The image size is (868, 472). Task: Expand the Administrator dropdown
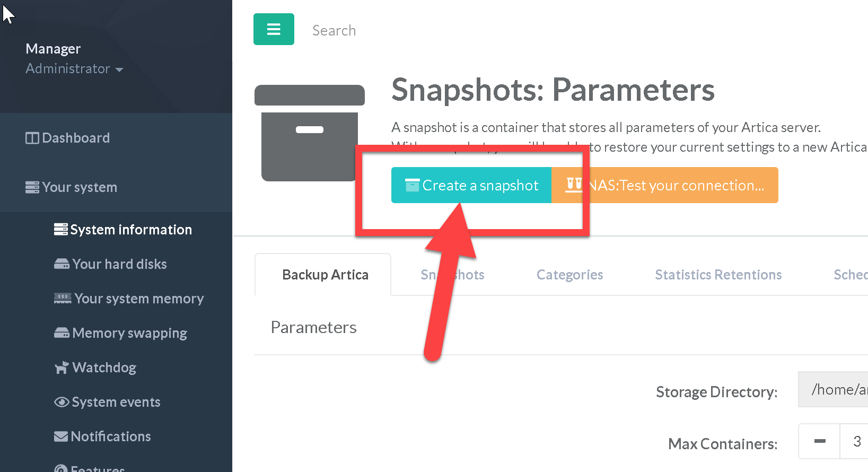74,69
